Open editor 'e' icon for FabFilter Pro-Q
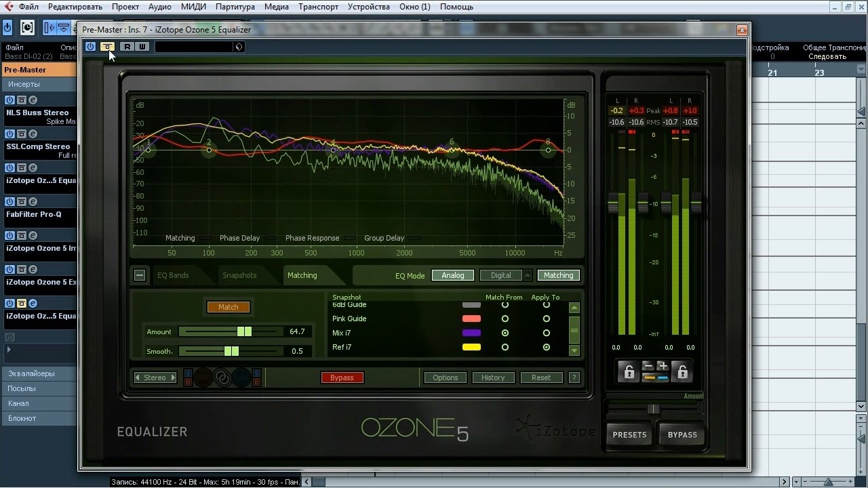 32,202
